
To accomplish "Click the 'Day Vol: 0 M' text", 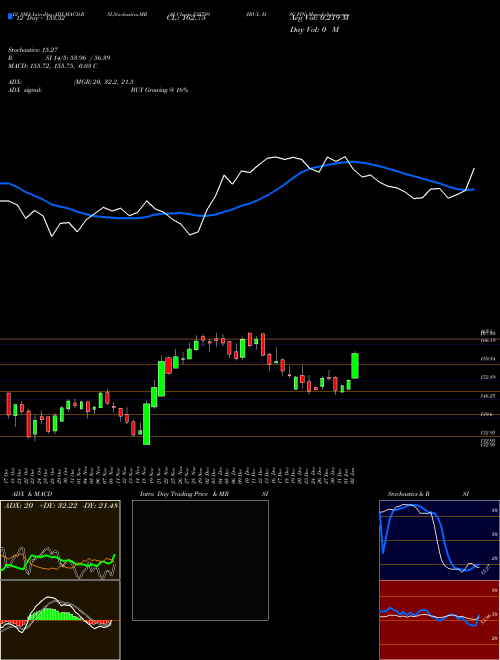I will (x=314, y=30).
